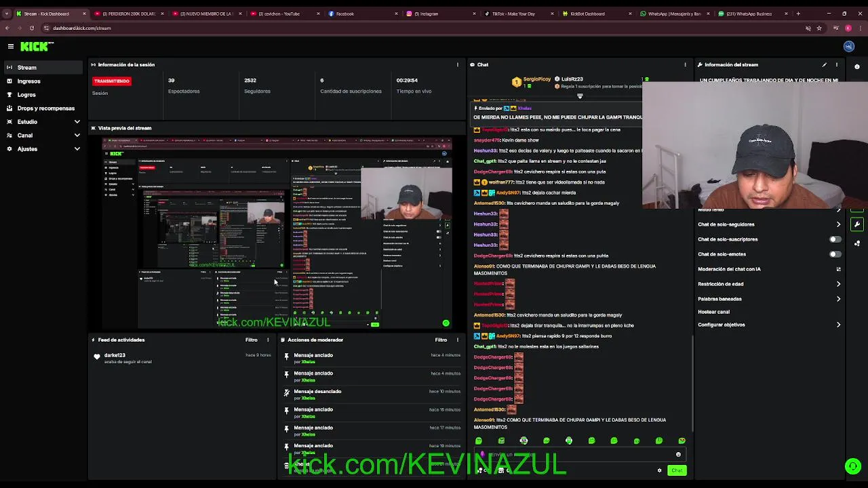The height and width of the screenshot is (488, 868).
Task: Click darket123 in the activity feed
Action: tap(115, 355)
